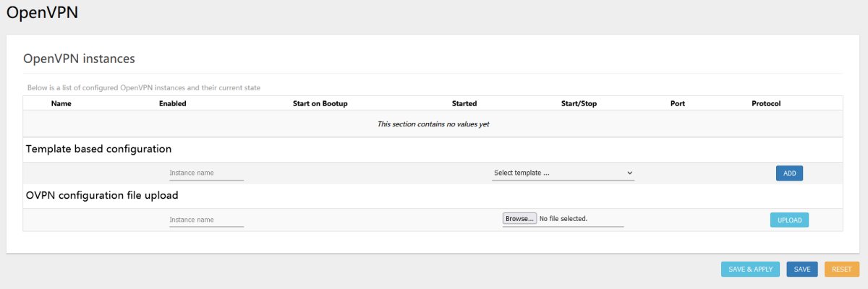The image size is (868, 289).
Task: Click the ADD button for template configuration
Action: (x=789, y=173)
